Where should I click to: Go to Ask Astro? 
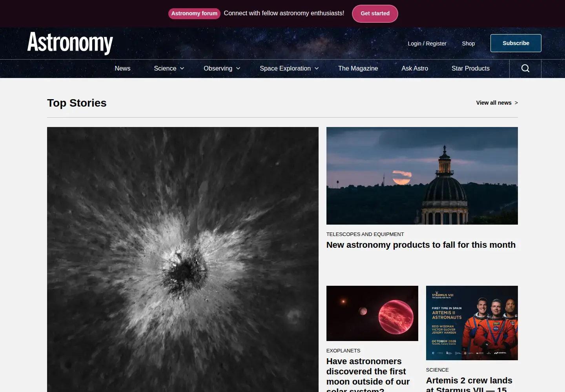coord(415,69)
